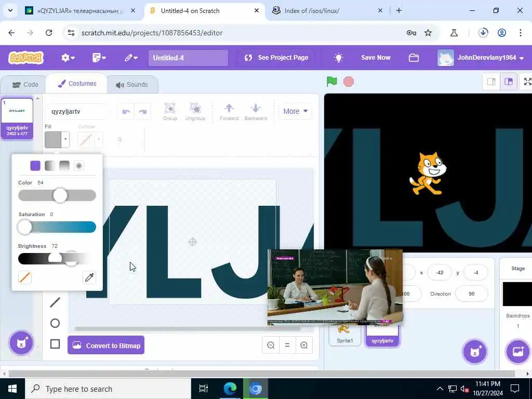Click the Ungroup icon
Image resolution: width=532 pixels, height=399 pixels.
(195, 111)
